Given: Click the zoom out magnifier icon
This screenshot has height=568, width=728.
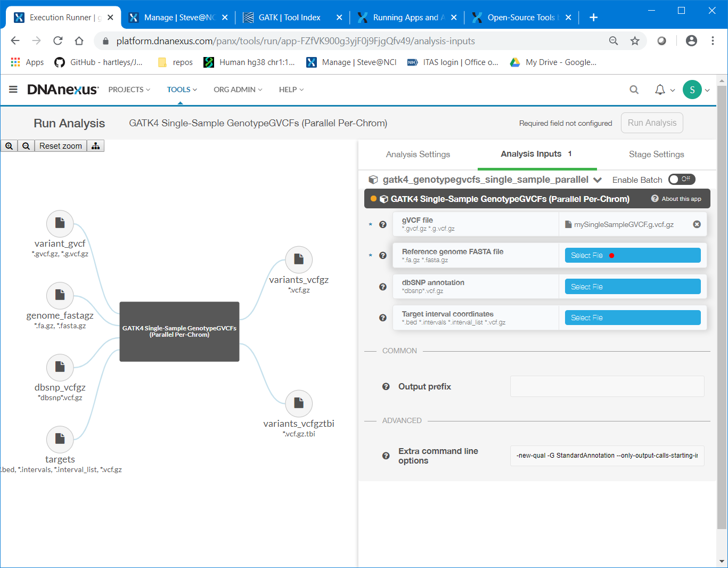Looking at the screenshot, I should (26, 146).
